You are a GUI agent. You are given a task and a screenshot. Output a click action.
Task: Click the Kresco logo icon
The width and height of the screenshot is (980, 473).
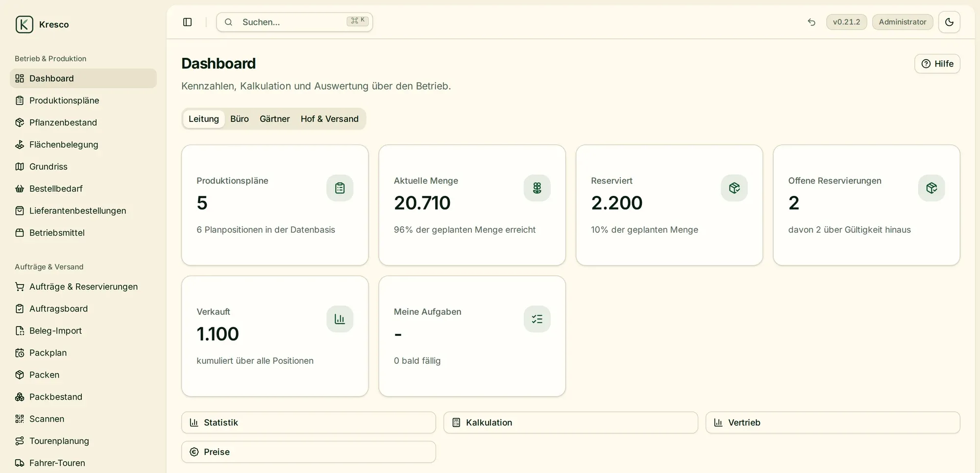pos(24,24)
